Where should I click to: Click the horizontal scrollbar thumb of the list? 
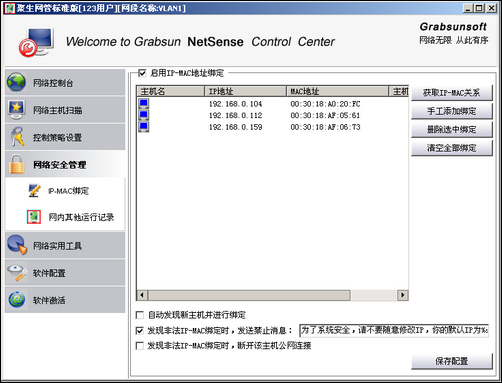(249, 295)
